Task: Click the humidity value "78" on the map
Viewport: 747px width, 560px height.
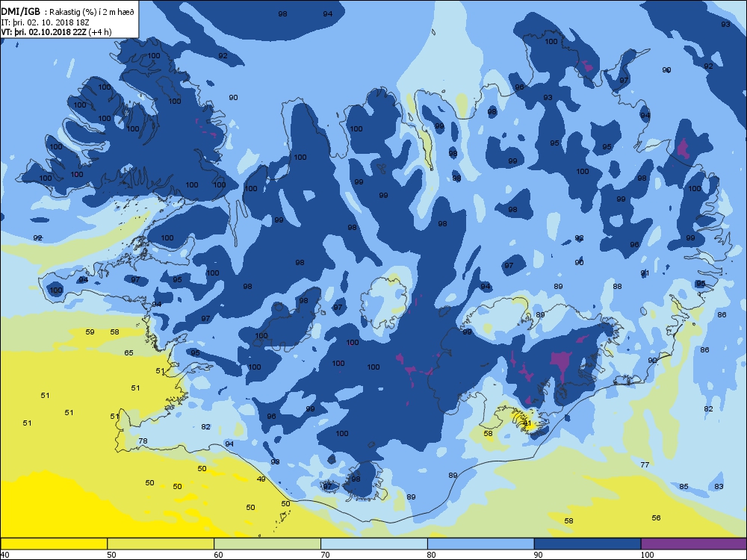Action: tap(143, 441)
